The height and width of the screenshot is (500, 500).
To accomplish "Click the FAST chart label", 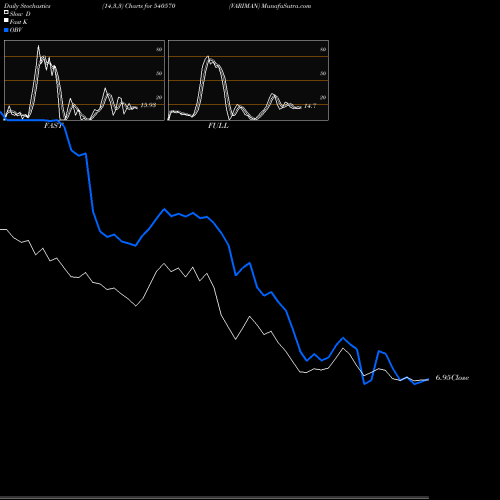I will coord(53,126).
